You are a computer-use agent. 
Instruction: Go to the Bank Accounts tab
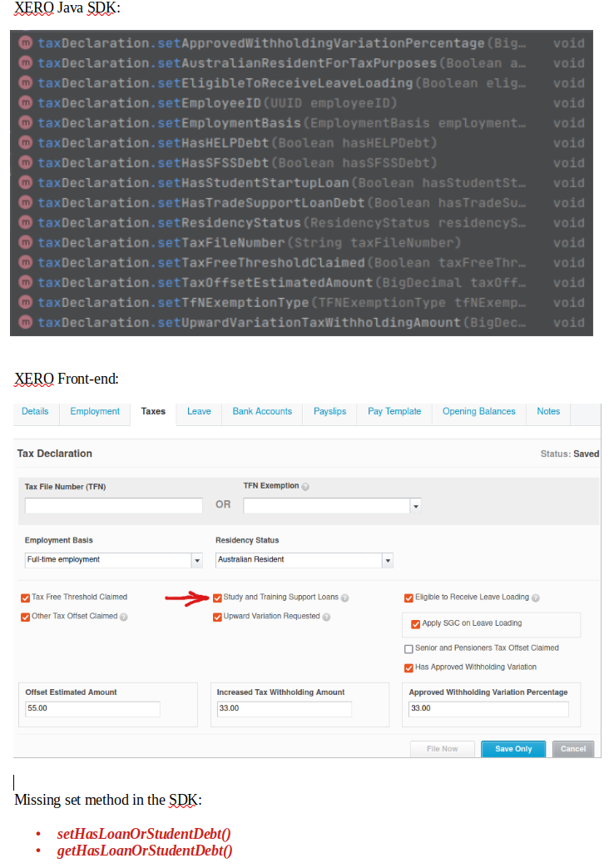[262, 411]
